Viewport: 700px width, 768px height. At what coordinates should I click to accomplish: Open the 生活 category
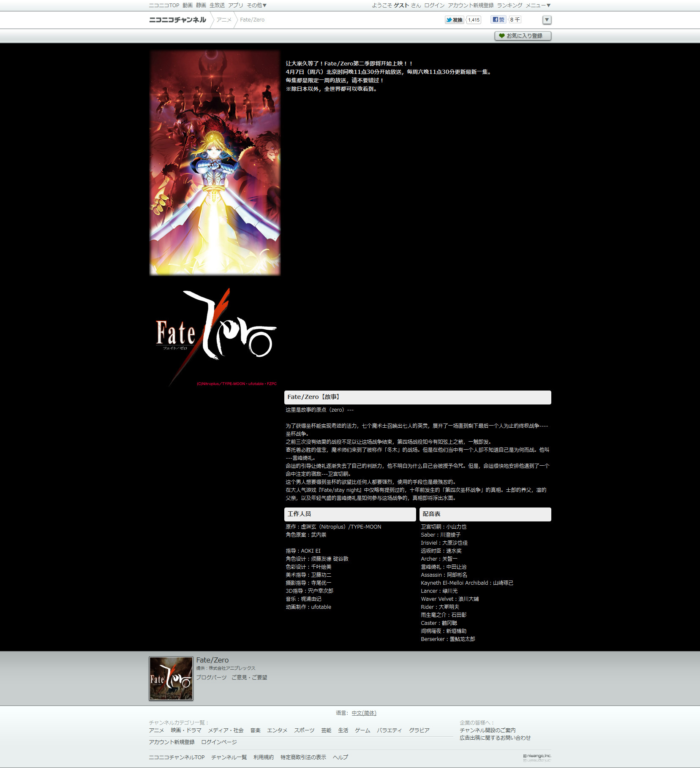pyautogui.click(x=343, y=730)
